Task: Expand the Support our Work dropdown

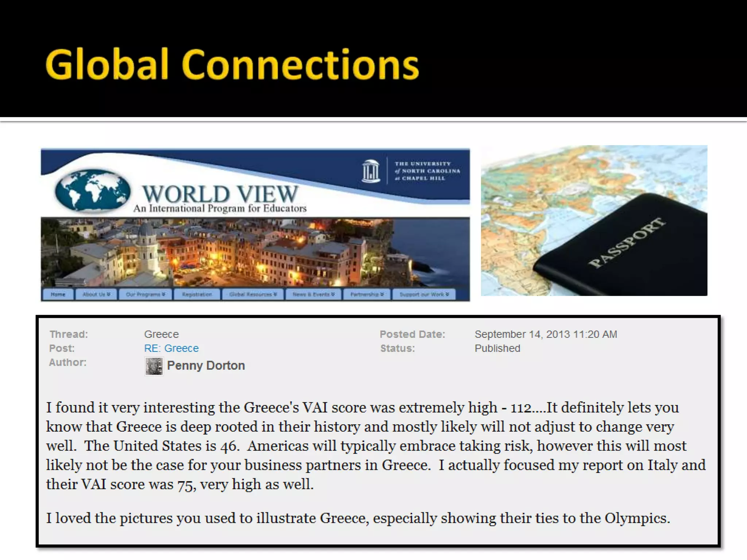Action: pos(424,294)
